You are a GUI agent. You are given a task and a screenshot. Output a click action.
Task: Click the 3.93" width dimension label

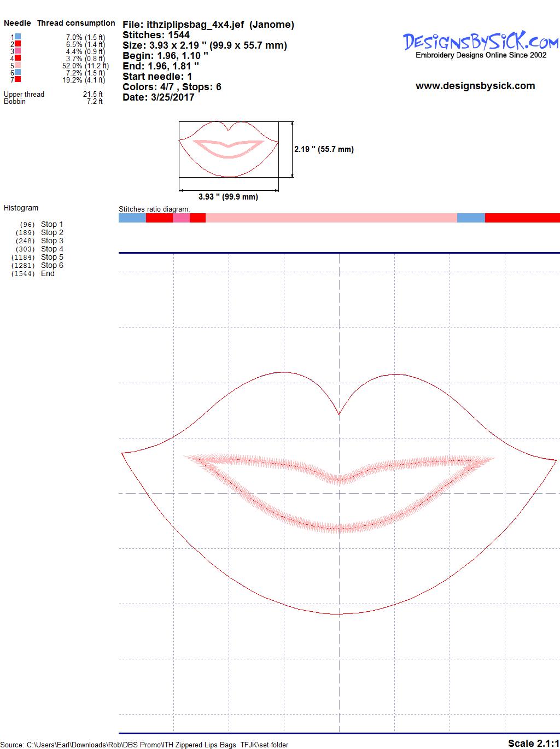click(228, 197)
